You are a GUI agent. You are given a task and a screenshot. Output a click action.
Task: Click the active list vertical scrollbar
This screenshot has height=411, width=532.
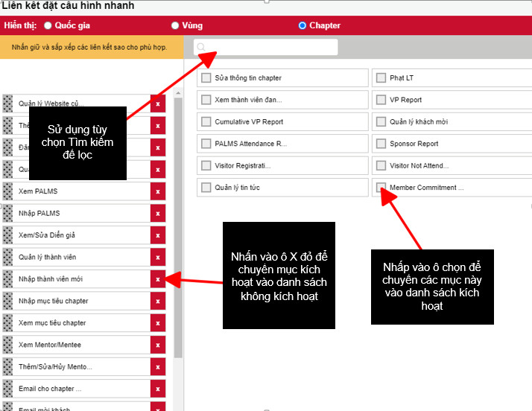(x=178, y=223)
